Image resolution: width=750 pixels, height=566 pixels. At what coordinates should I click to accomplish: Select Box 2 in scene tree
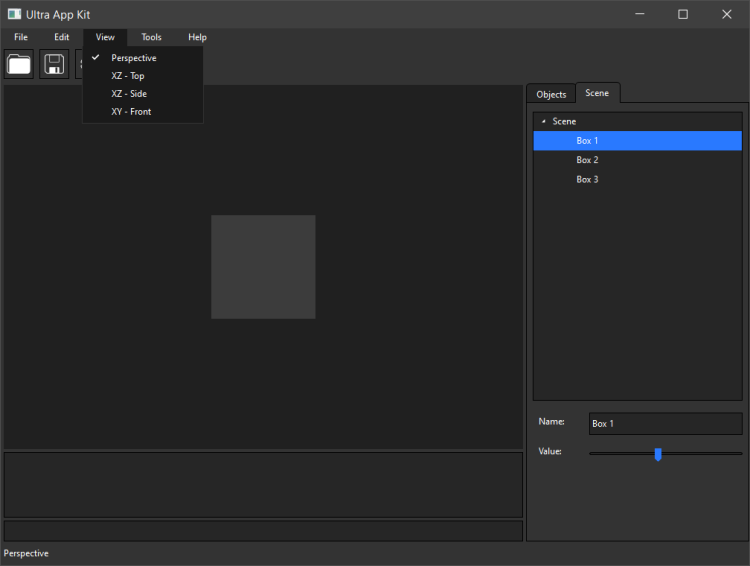tap(587, 160)
